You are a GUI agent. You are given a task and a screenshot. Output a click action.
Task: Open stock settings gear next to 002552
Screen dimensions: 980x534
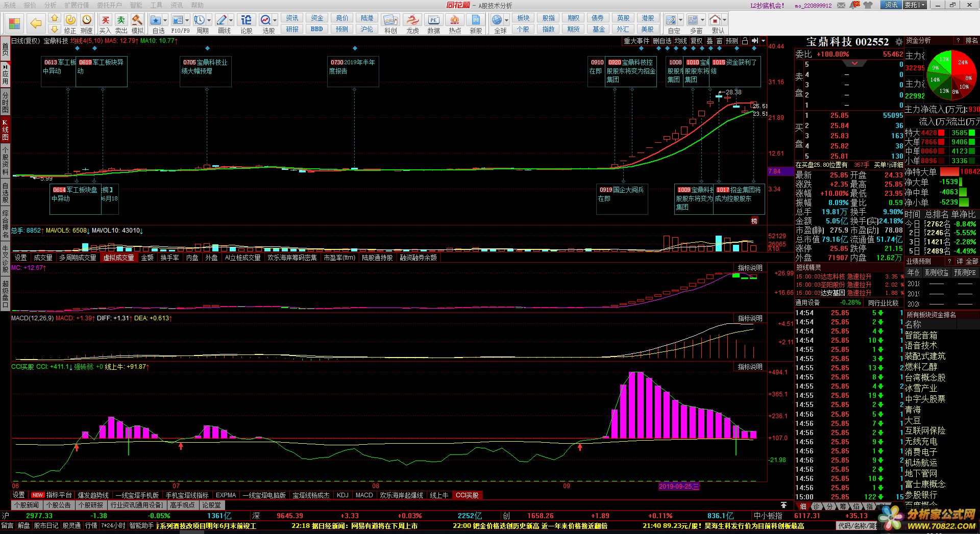click(x=899, y=42)
